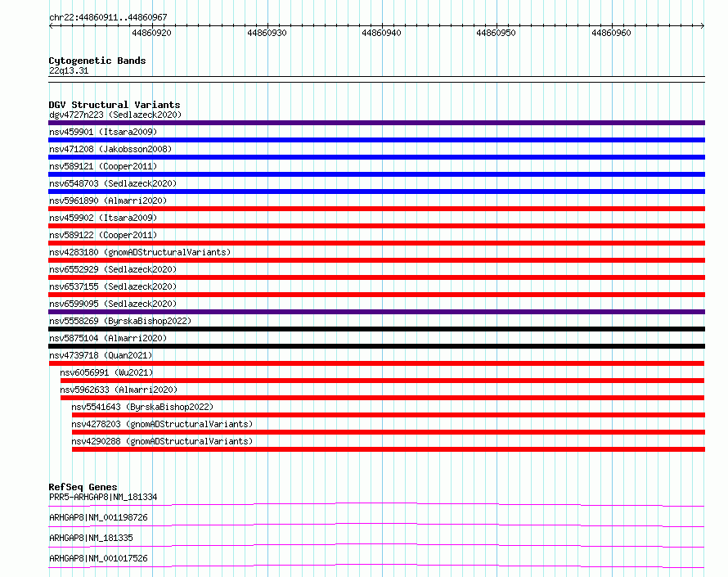Screen dimensions: 728x577
Task: Select the red bar under nsv6056991
Action: (382, 381)
